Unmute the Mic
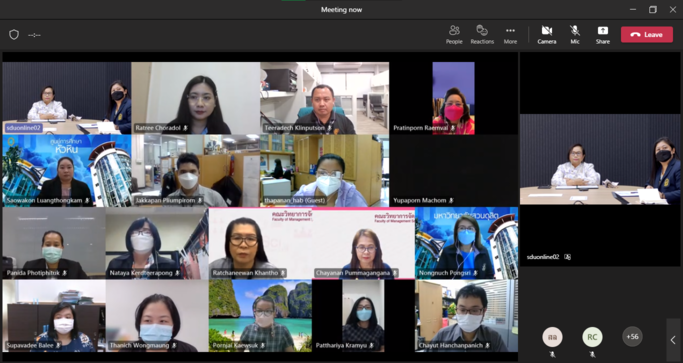 tap(575, 34)
